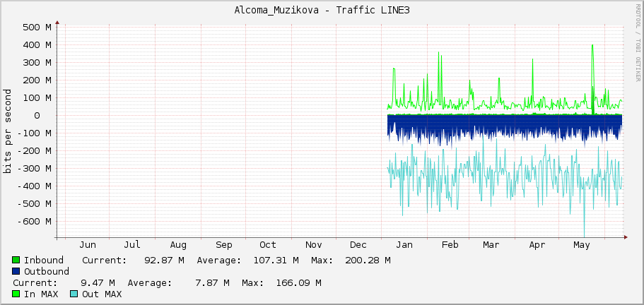644x305 pixels.
Task: Click the Aug x-axis month label
Action: (x=178, y=245)
